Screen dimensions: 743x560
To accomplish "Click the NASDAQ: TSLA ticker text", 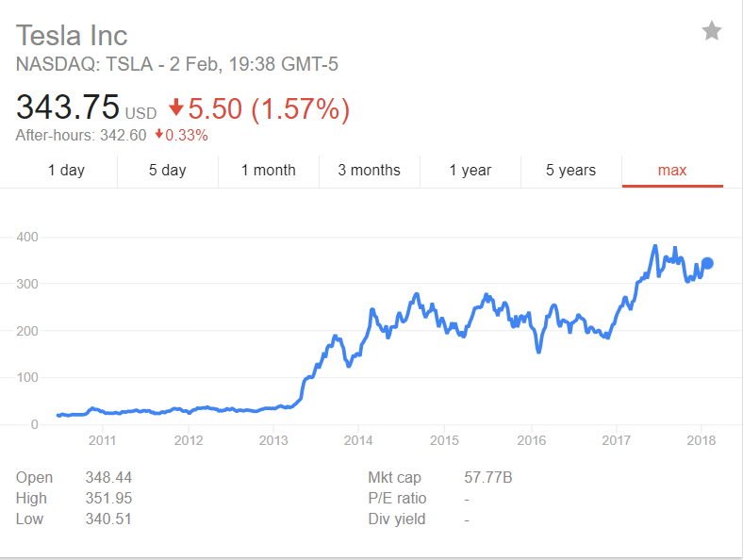I will pos(84,64).
